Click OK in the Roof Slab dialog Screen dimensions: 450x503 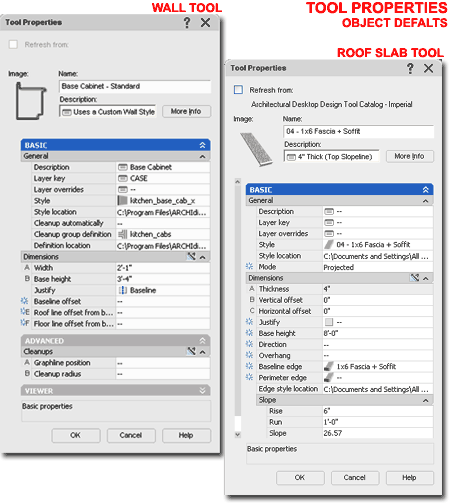[300, 478]
